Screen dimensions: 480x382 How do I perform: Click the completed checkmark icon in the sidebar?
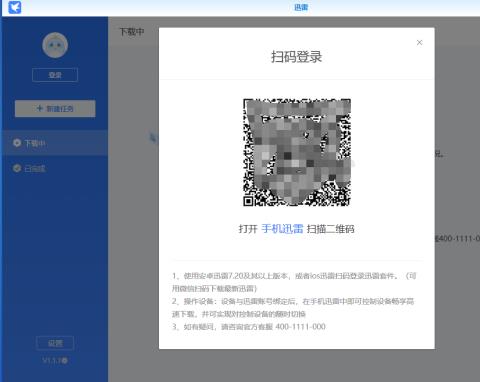17,168
